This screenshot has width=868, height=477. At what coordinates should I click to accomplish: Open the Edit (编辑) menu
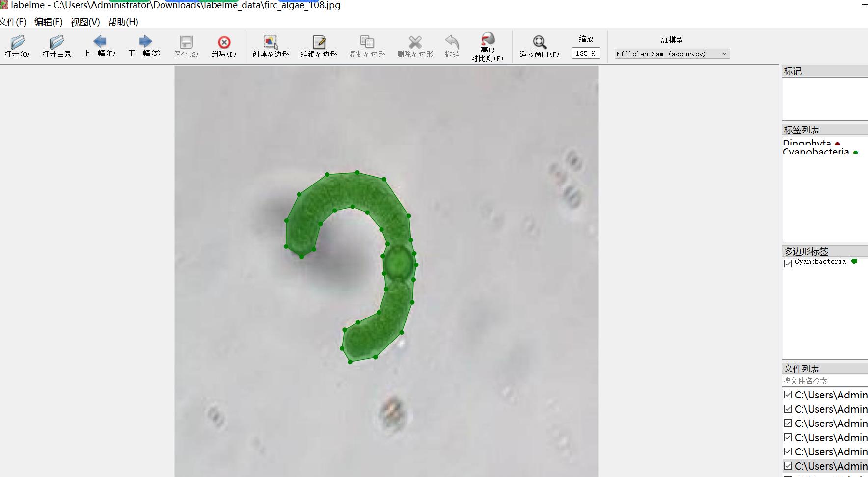(48, 22)
